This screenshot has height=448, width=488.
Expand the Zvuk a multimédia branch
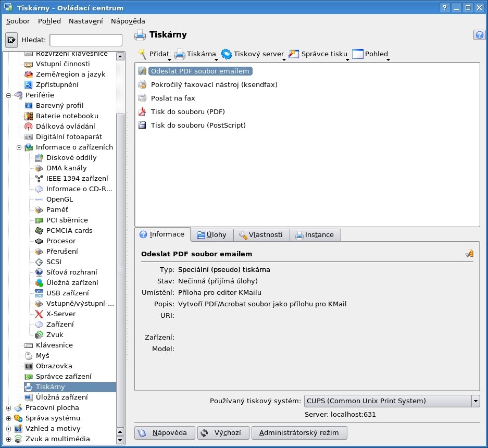9,439
